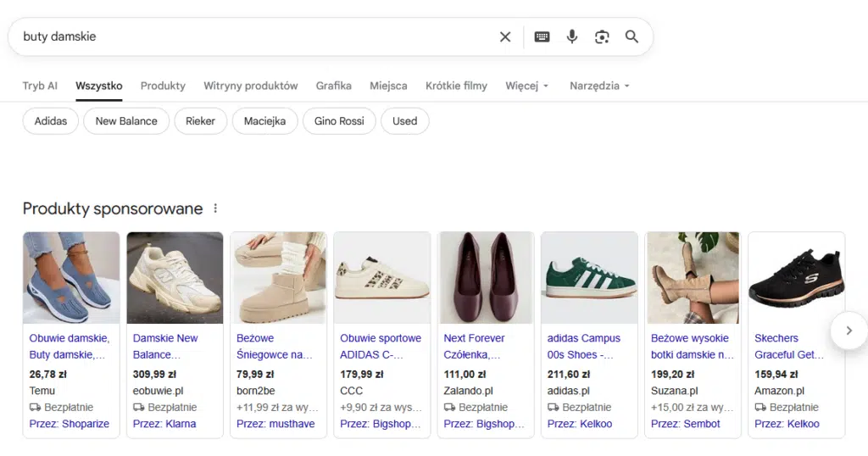
Task: Select the 309,99 zł price text
Action: click(x=154, y=375)
